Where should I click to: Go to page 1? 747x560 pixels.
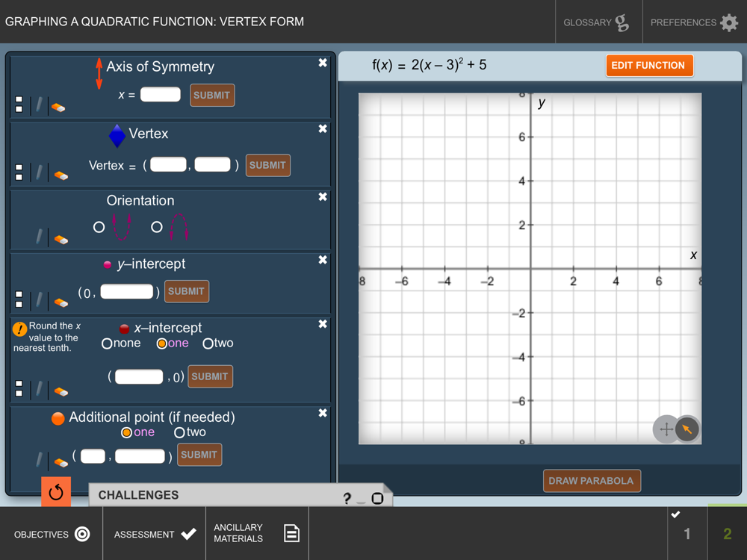click(x=687, y=534)
